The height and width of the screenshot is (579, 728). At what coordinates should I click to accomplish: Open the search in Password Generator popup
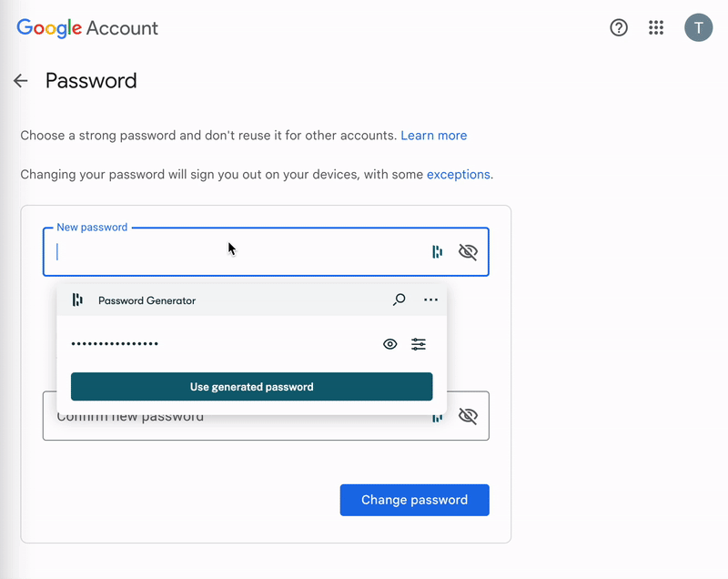[399, 300]
